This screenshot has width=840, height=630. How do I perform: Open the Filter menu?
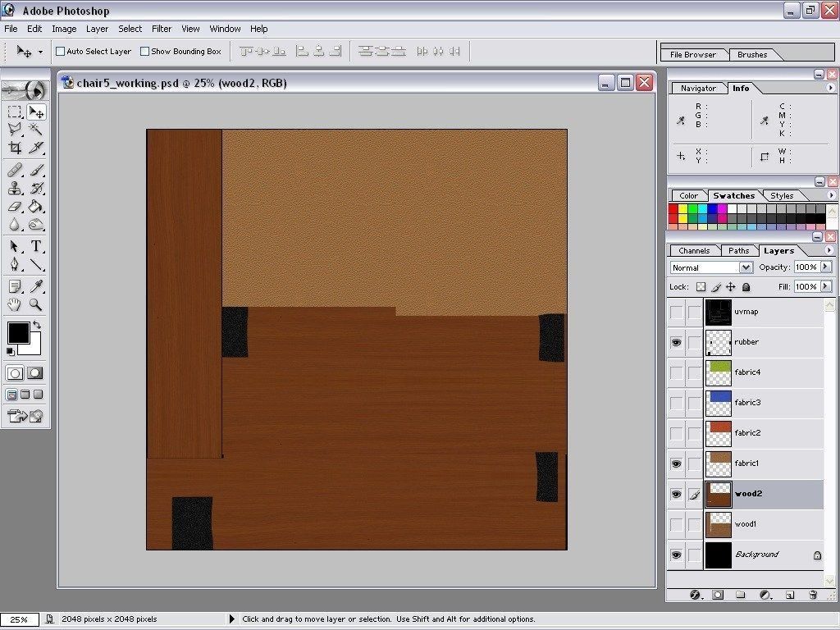[x=162, y=29]
